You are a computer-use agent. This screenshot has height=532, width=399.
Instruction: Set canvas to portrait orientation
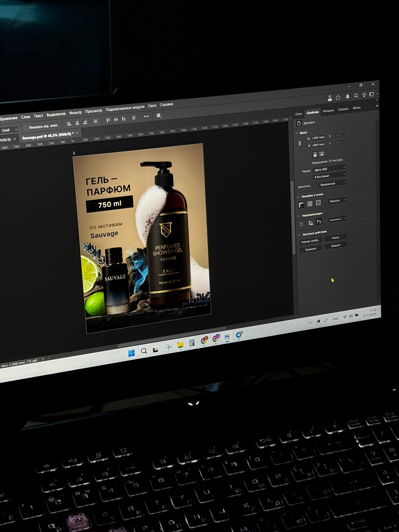[x=315, y=154]
